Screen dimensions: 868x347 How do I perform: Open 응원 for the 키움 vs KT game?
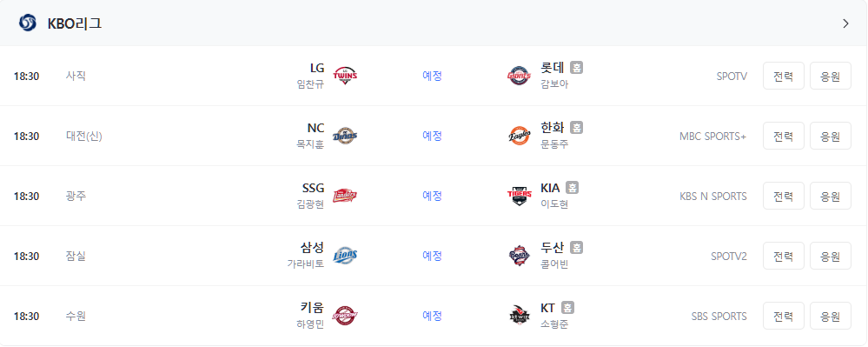point(831,316)
